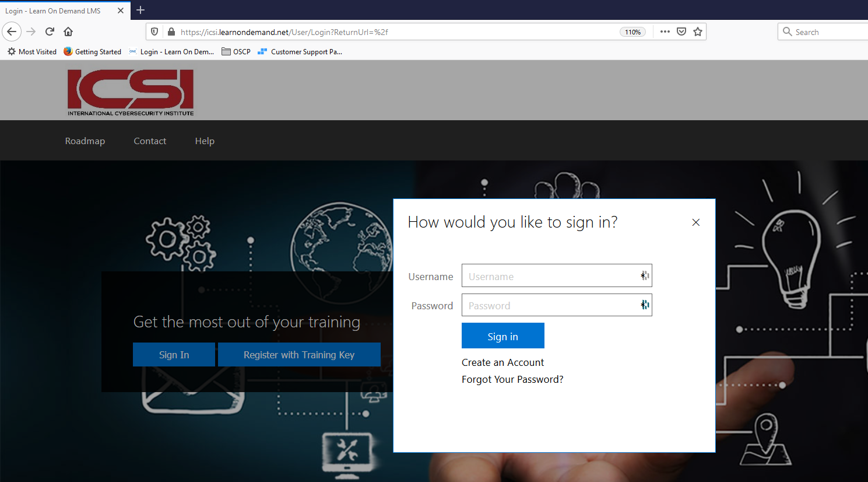Reset the 110% zoom level badge
The height and width of the screenshot is (482, 868).
[x=632, y=32]
